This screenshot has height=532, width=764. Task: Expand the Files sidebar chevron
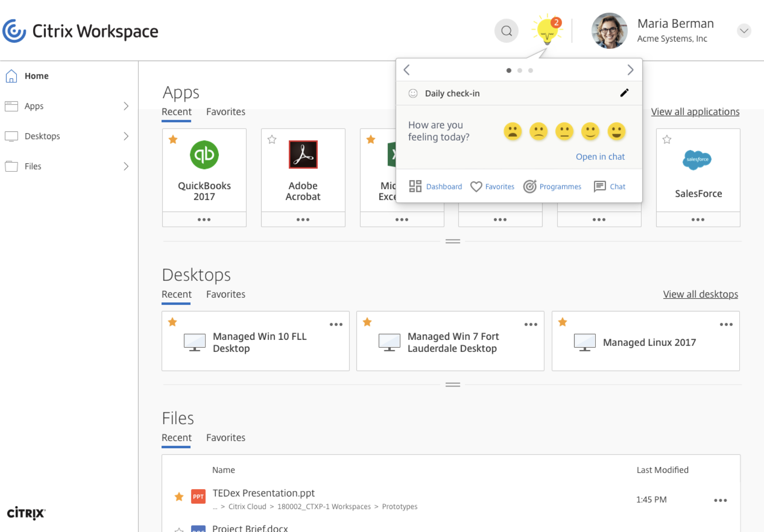tap(126, 166)
